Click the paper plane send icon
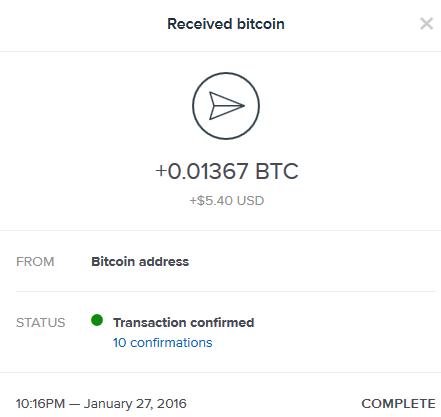 pos(226,106)
